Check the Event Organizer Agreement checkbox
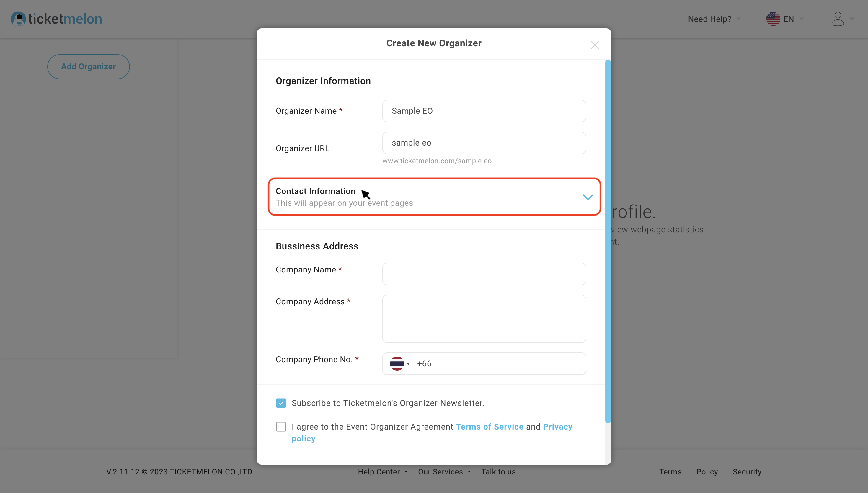The image size is (868, 493). click(x=281, y=427)
